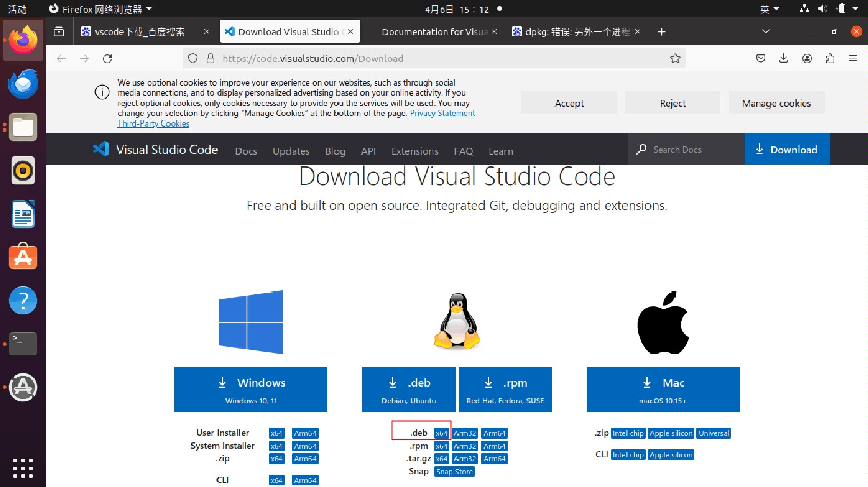This screenshot has height=487, width=868.
Task: Open the Blog nav item
Action: pos(335,151)
